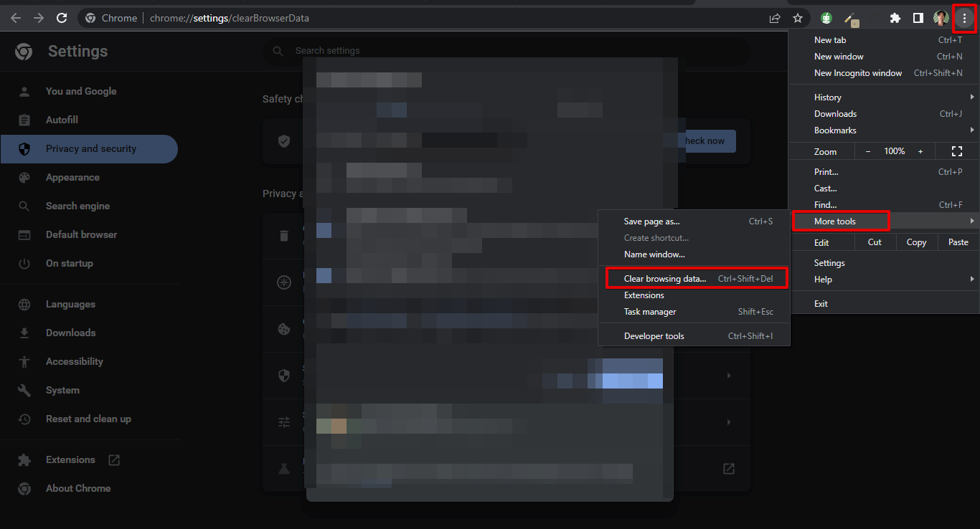Viewport: 980px width, 529px height.
Task: Open Task manager from the submenu
Action: 694,312
